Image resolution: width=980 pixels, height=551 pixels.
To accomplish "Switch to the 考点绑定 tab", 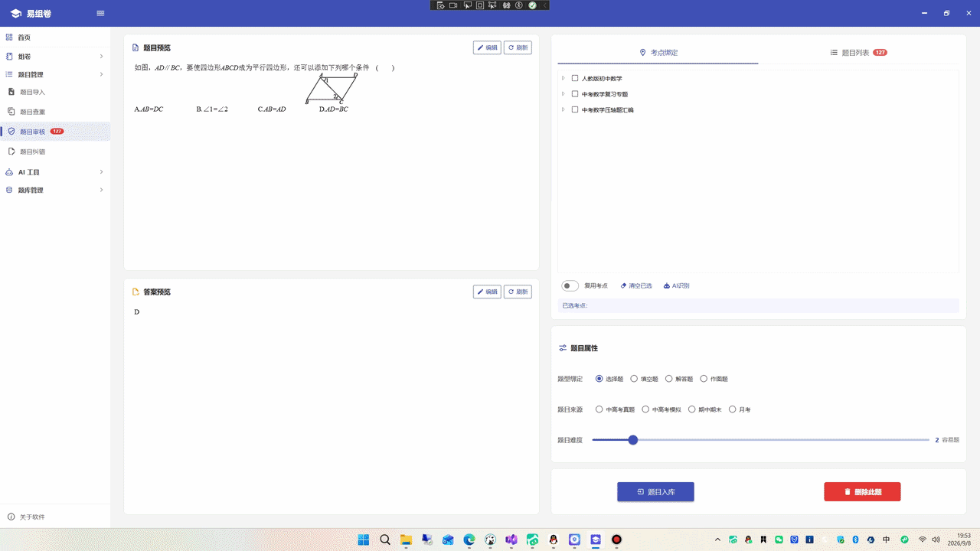I will [658, 53].
